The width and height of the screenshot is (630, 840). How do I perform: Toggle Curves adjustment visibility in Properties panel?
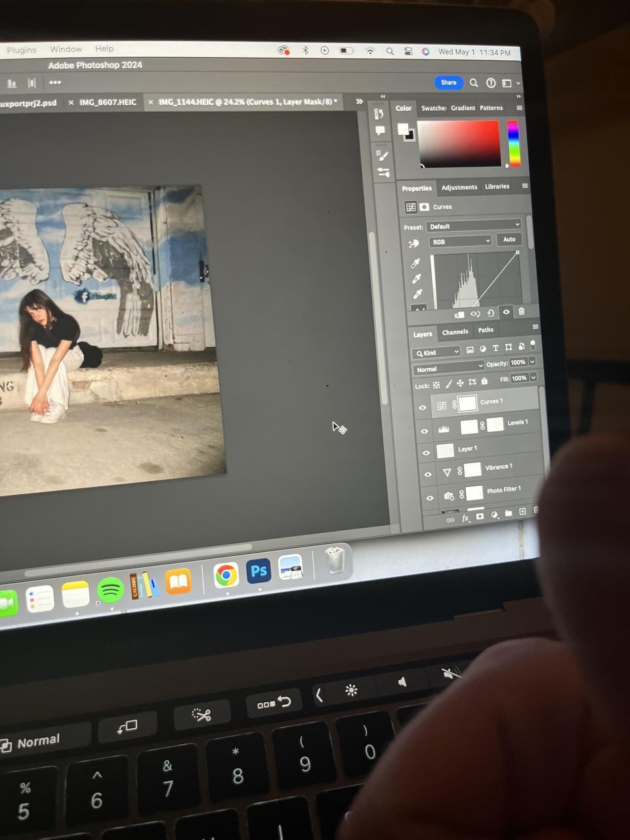(506, 312)
